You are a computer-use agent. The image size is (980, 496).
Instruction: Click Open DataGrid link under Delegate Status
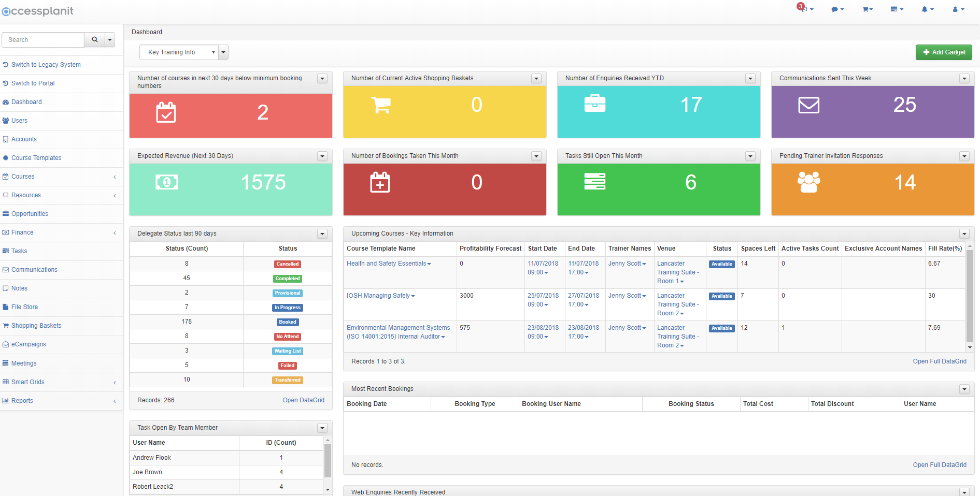(303, 400)
